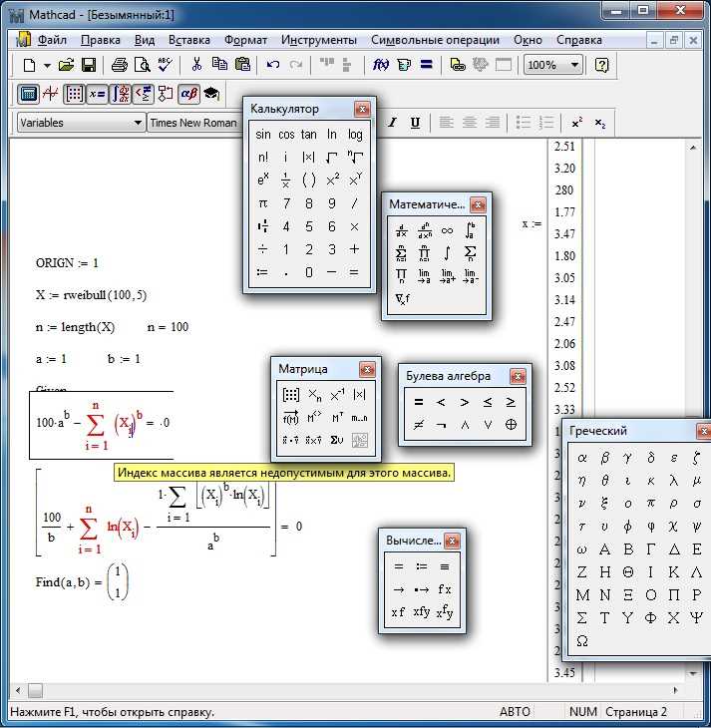Open the Вставка menu

[189, 40]
